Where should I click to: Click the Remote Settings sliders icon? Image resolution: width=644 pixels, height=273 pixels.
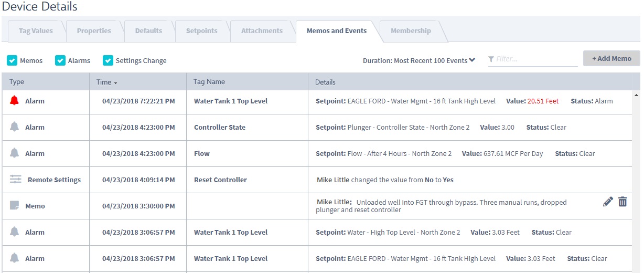pos(16,180)
